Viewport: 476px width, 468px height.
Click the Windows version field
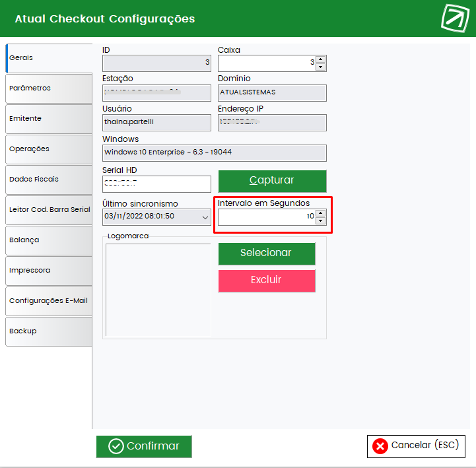click(215, 153)
